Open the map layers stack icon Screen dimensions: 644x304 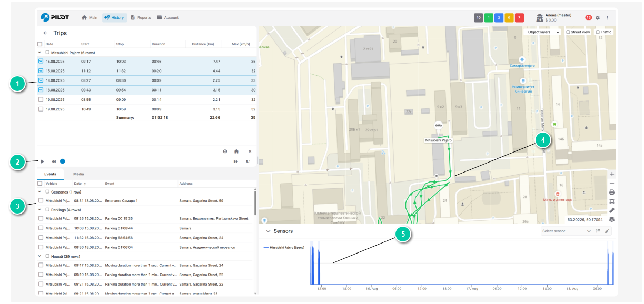click(611, 219)
